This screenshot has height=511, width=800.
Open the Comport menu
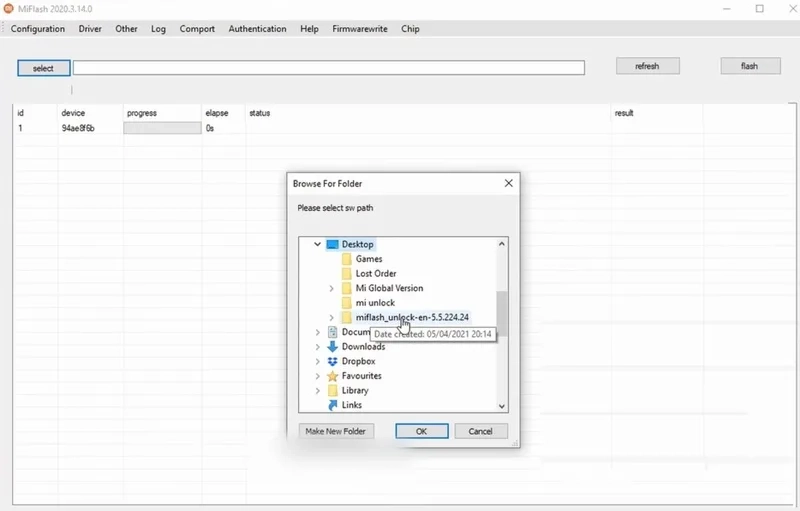tap(197, 29)
